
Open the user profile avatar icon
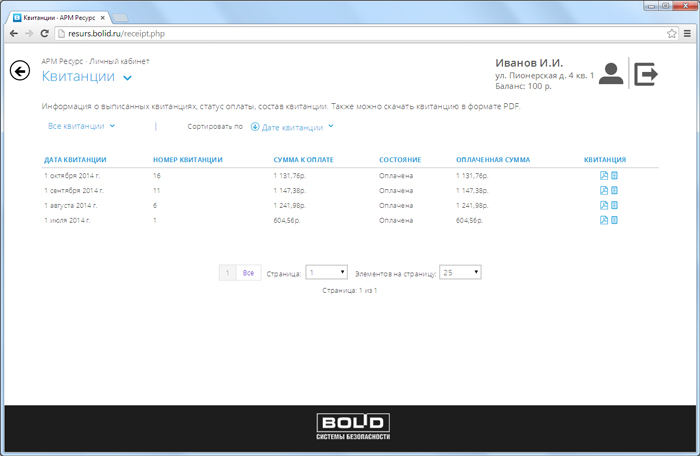point(611,74)
